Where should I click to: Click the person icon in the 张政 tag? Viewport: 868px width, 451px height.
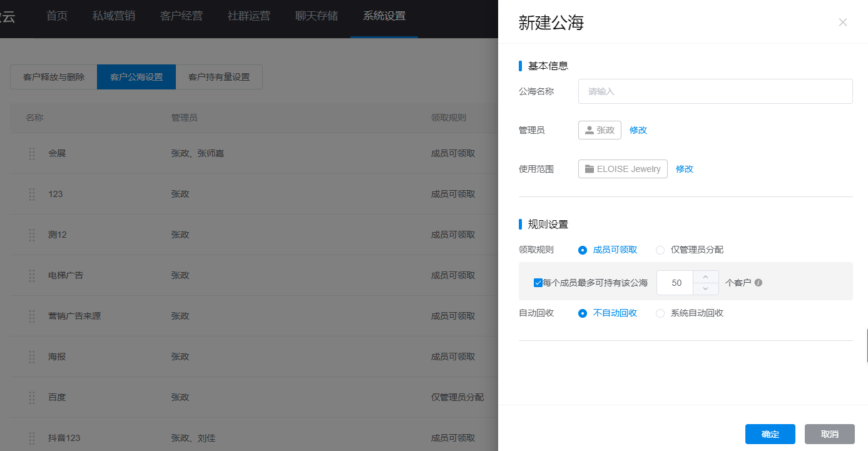589,130
